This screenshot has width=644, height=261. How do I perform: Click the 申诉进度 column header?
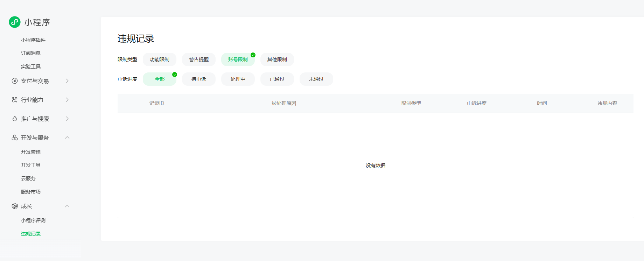477,103
